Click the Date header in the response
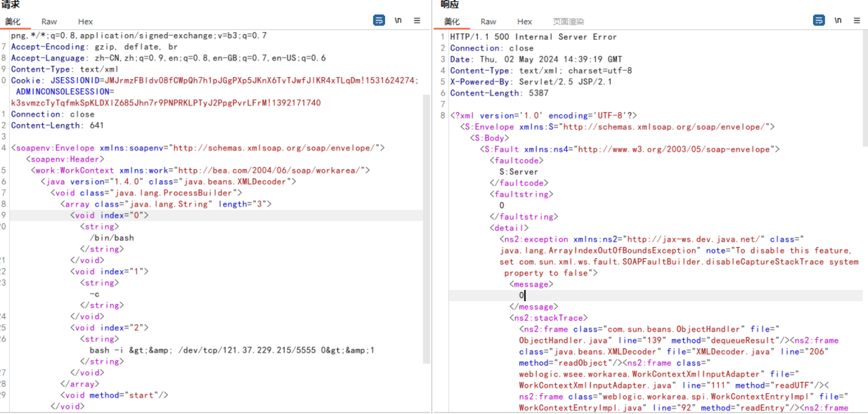This screenshot has height=414, width=868. point(536,59)
